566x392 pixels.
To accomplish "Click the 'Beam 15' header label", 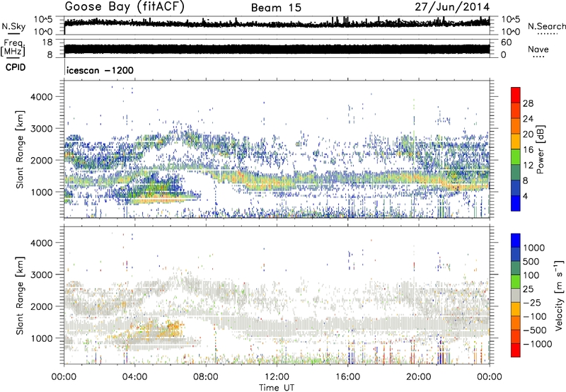I will click(276, 8).
